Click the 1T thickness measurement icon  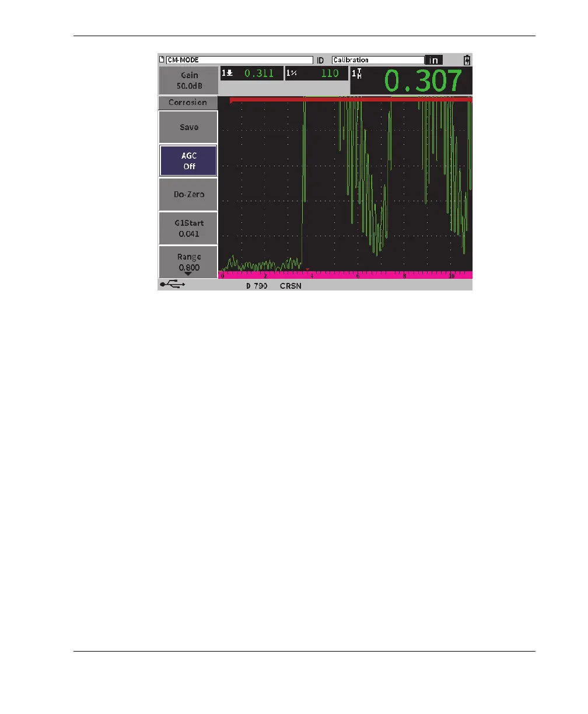(x=358, y=75)
